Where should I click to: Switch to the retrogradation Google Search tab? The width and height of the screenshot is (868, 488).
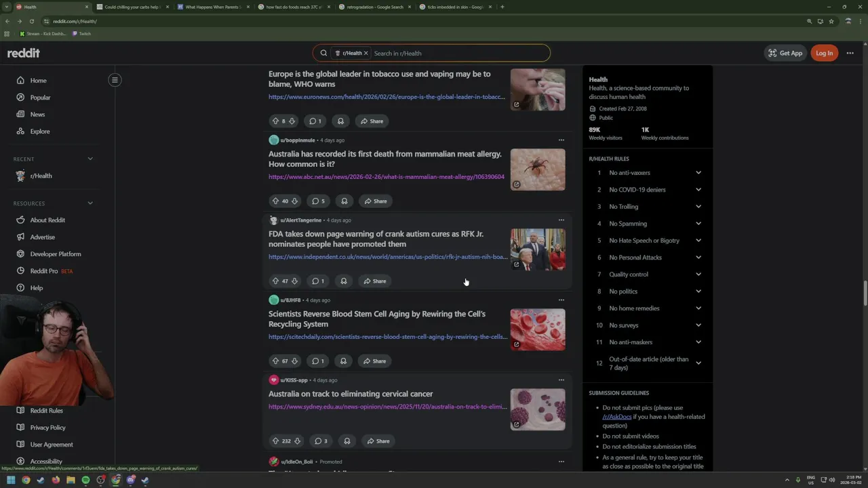click(x=374, y=7)
